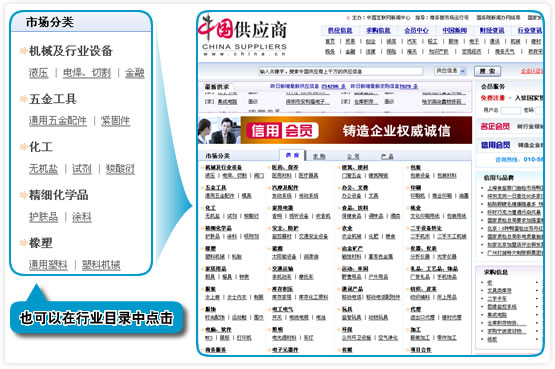
Task: Open the 印刷 category link
Action: [416, 188]
